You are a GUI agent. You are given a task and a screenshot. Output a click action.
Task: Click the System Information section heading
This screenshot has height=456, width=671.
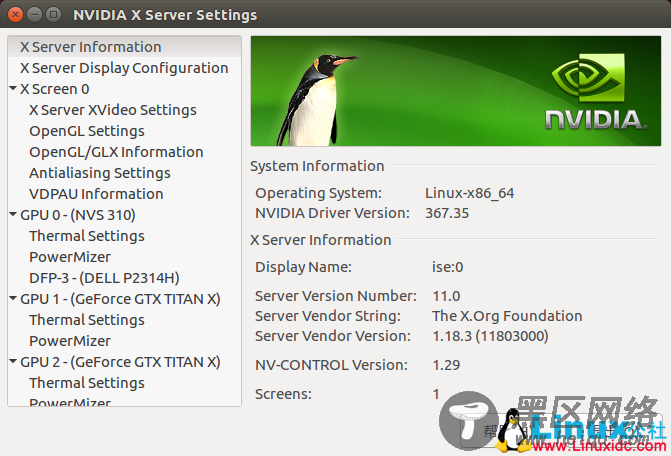click(317, 166)
